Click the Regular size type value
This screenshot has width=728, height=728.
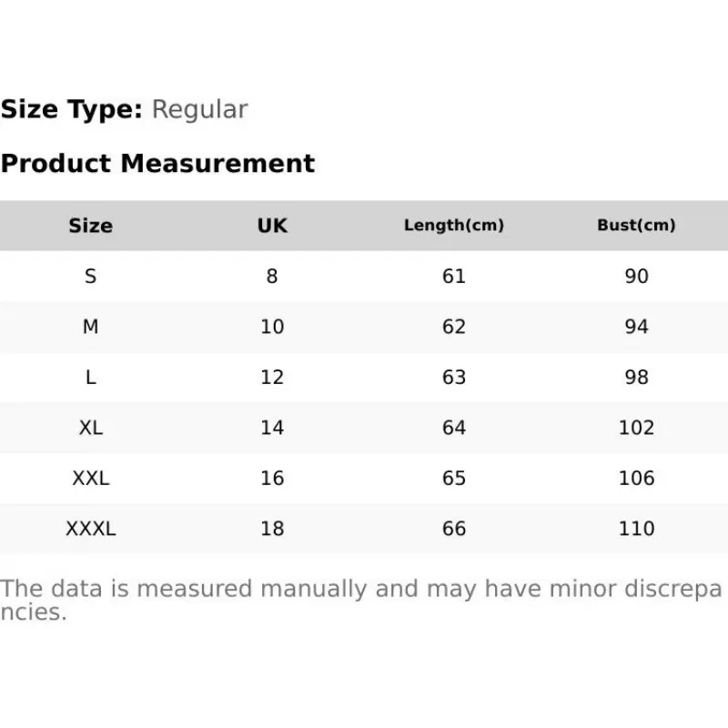199,110
